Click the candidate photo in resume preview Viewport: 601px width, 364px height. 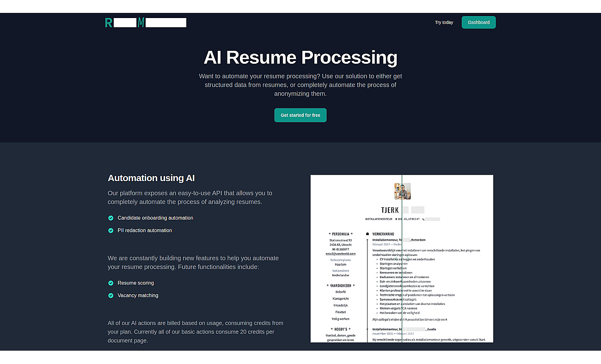click(x=402, y=191)
